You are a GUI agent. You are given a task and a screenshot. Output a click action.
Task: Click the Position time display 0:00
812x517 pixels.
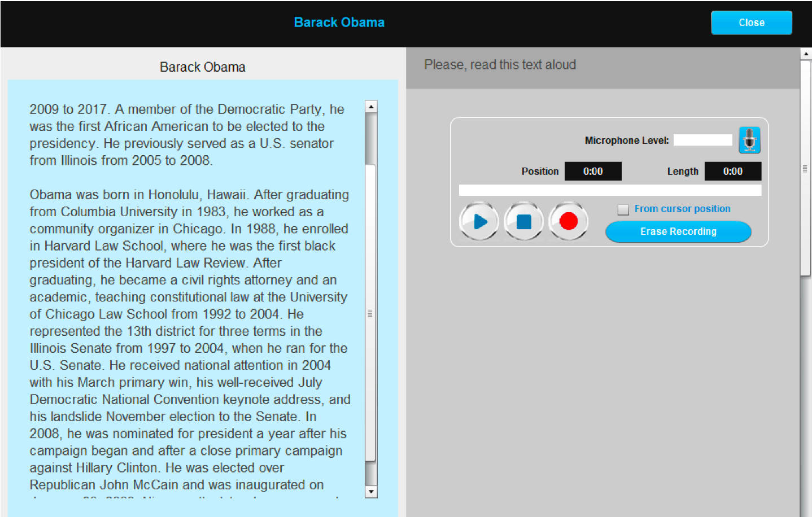[593, 171]
